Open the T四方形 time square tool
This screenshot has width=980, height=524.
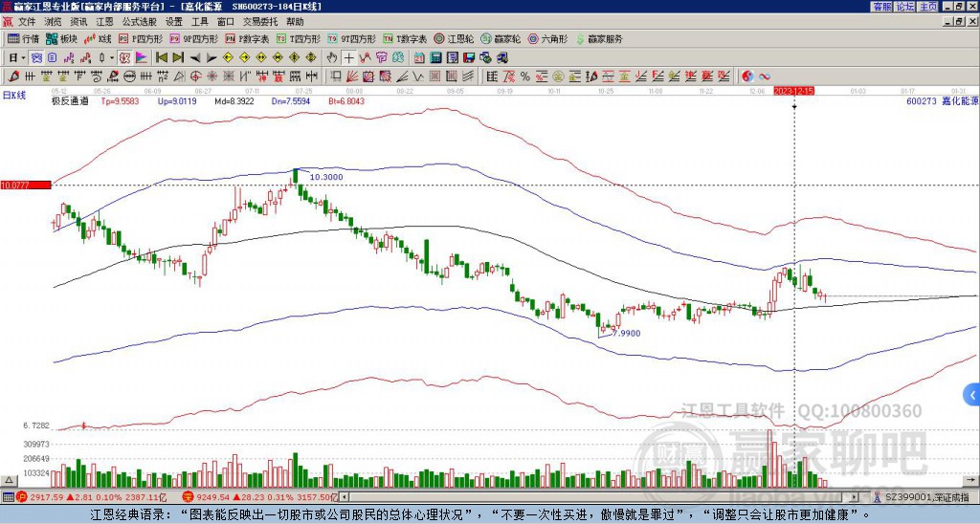[x=299, y=38]
